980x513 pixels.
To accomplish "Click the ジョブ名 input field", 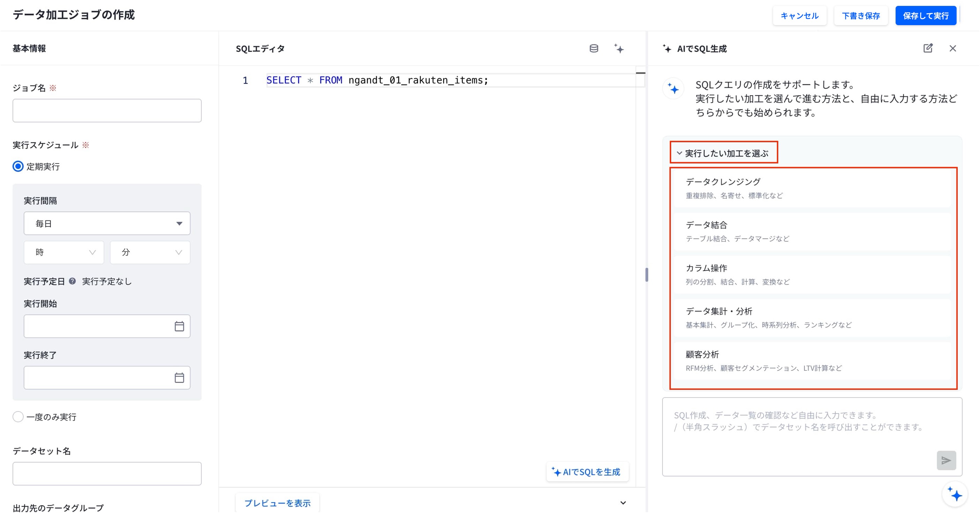I will (x=107, y=110).
